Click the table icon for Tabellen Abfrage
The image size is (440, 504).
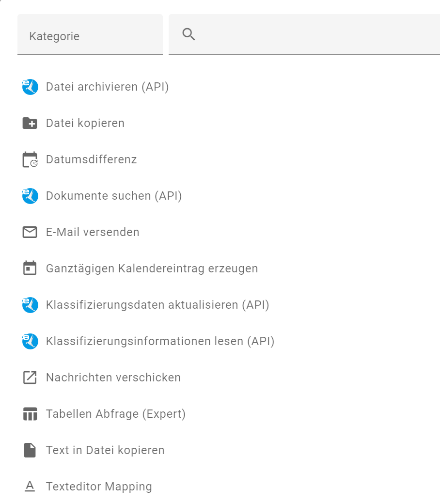[30, 414]
